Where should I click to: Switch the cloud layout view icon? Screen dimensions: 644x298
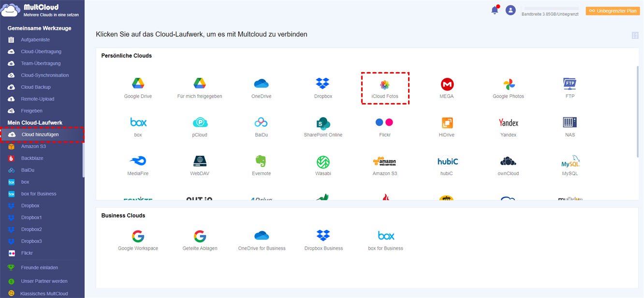(635, 35)
